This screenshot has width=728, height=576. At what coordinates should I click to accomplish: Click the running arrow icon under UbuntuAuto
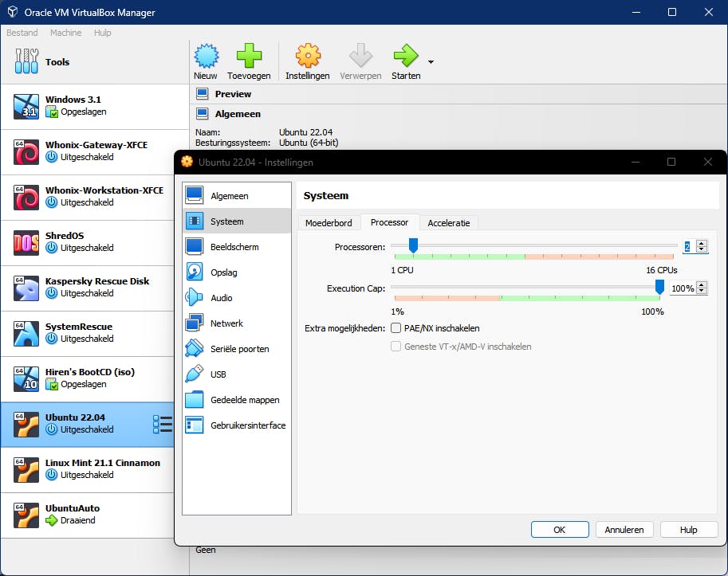click(52, 520)
